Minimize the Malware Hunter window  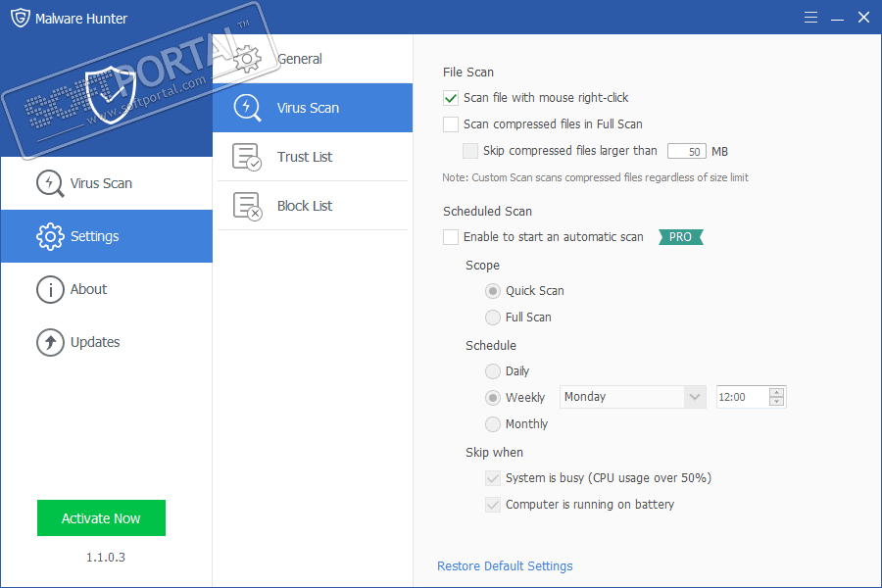tap(837, 18)
